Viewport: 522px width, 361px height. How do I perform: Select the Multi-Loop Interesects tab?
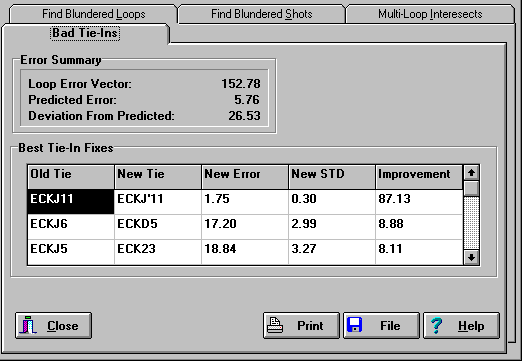click(x=430, y=14)
